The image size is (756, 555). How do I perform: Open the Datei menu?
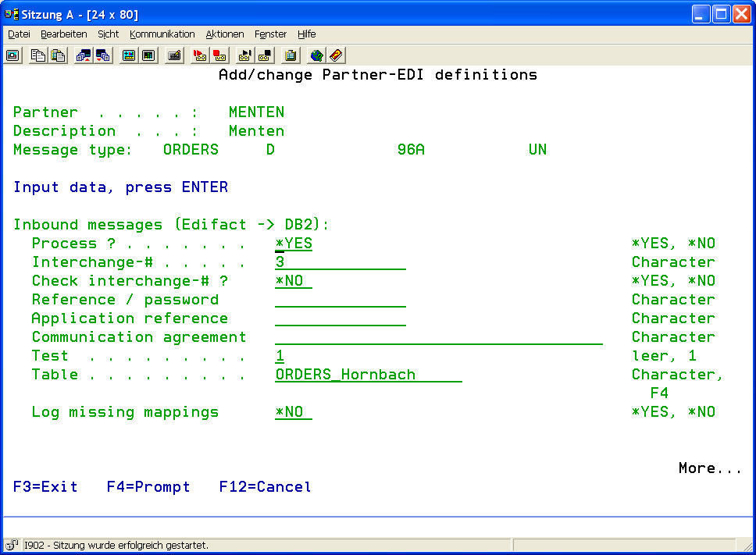coord(19,34)
